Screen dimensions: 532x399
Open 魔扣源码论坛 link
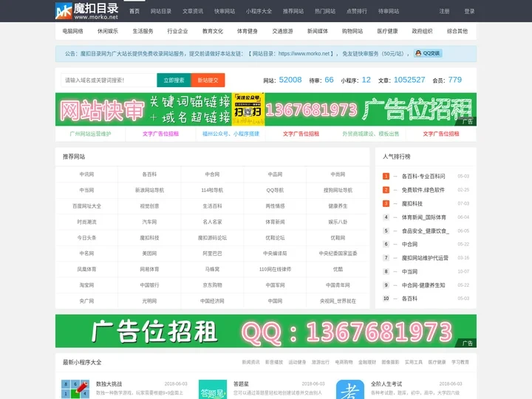tap(212, 238)
